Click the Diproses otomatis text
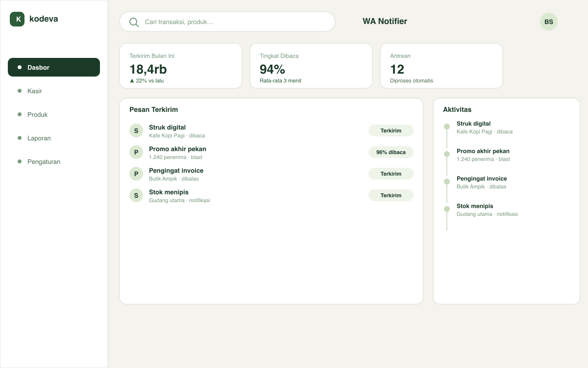The image size is (588, 368). click(412, 80)
